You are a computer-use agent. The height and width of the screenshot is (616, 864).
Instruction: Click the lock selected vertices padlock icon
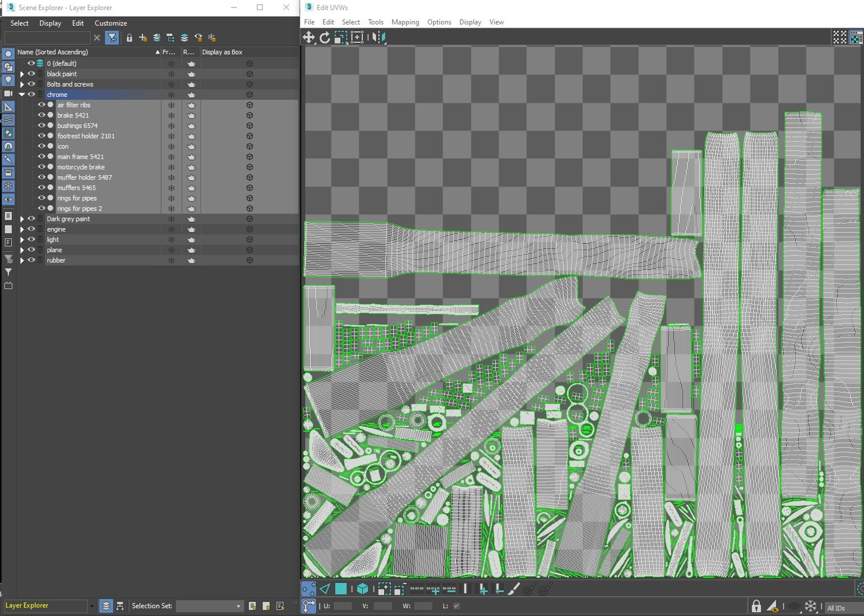[756, 606]
